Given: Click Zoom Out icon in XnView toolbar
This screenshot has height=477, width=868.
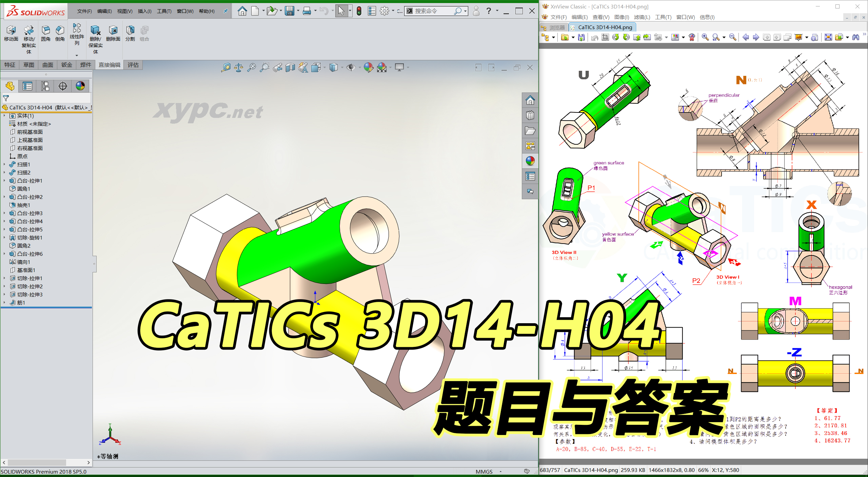Looking at the screenshot, I should (x=732, y=37).
